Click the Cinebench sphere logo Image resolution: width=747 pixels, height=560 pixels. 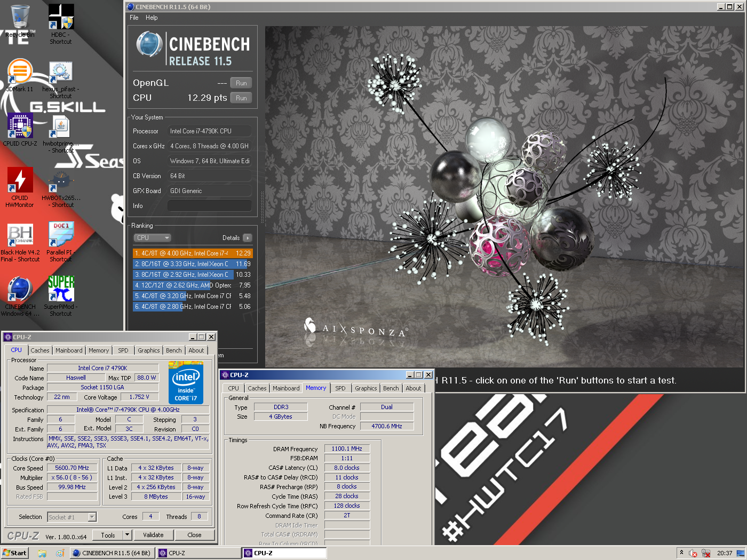[149, 44]
